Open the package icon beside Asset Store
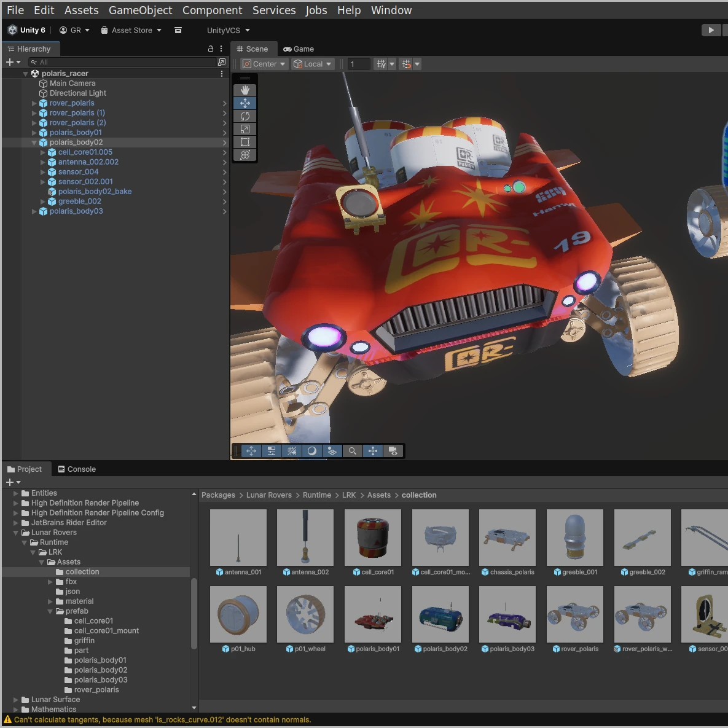Viewport: 728px width, 728px height. [x=178, y=30]
